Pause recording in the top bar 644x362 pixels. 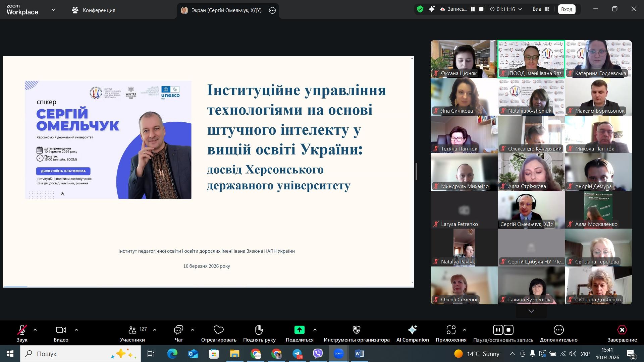[473, 9]
